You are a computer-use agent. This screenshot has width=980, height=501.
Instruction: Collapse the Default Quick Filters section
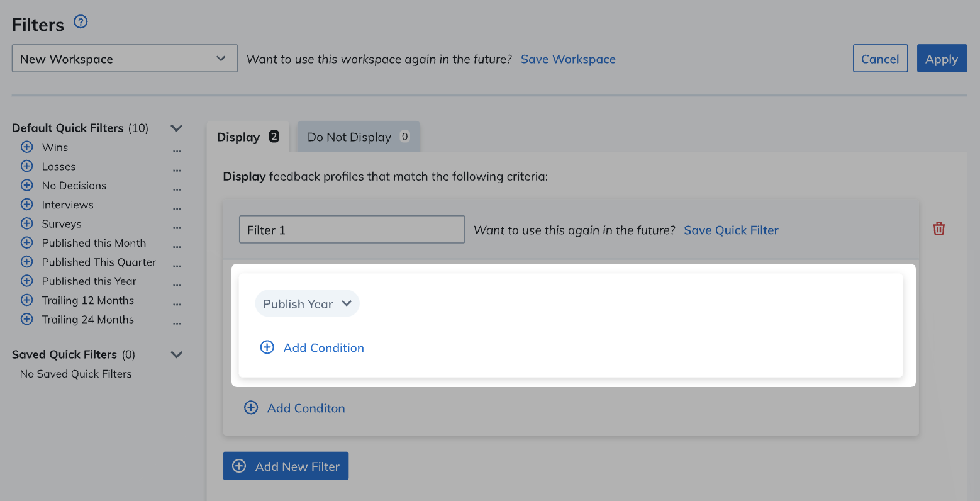click(x=177, y=128)
